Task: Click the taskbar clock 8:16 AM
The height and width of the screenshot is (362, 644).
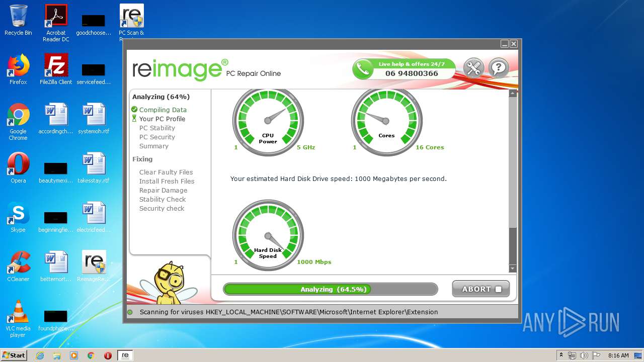Action: pyautogui.click(x=618, y=355)
